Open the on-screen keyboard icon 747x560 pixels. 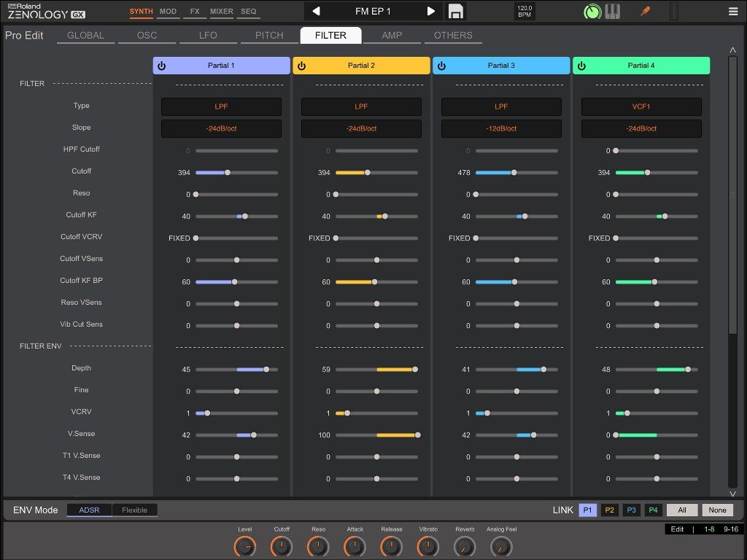tap(613, 12)
